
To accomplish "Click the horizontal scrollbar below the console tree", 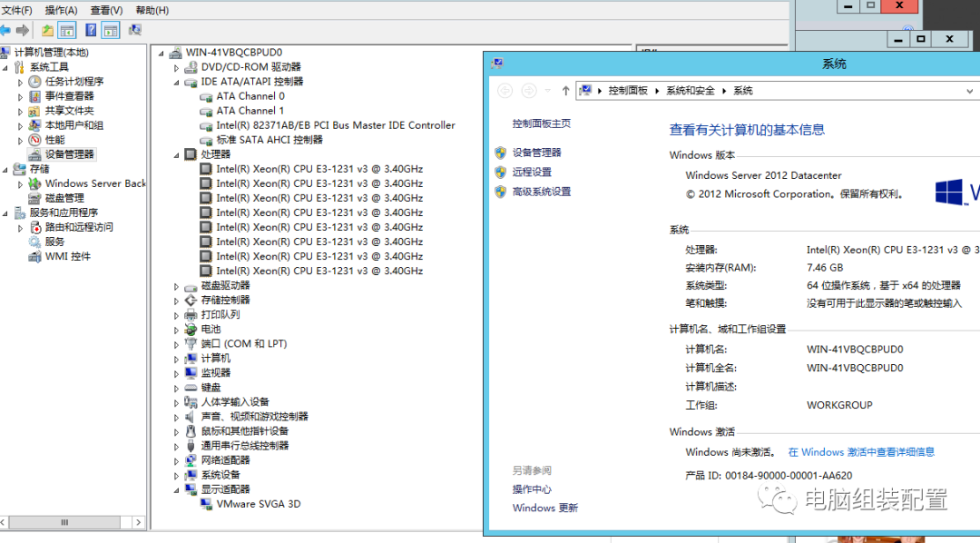I will [x=66, y=522].
